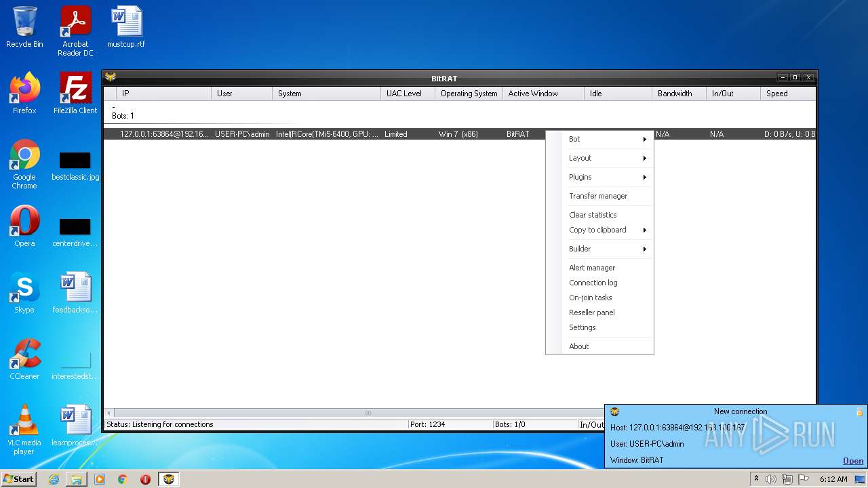Screen dimensions: 868x488
Task: Click the Chrome icon in the taskbar
Action: (x=123, y=479)
